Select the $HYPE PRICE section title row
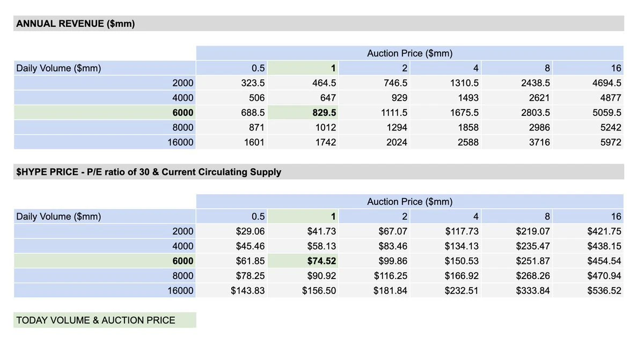This screenshot has width=644, height=344. pyautogui.click(x=149, y=172)
